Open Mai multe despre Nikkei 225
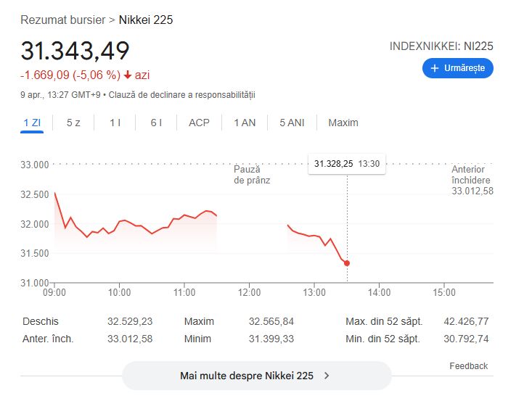 pyautogui.click(x=256, y=376)
